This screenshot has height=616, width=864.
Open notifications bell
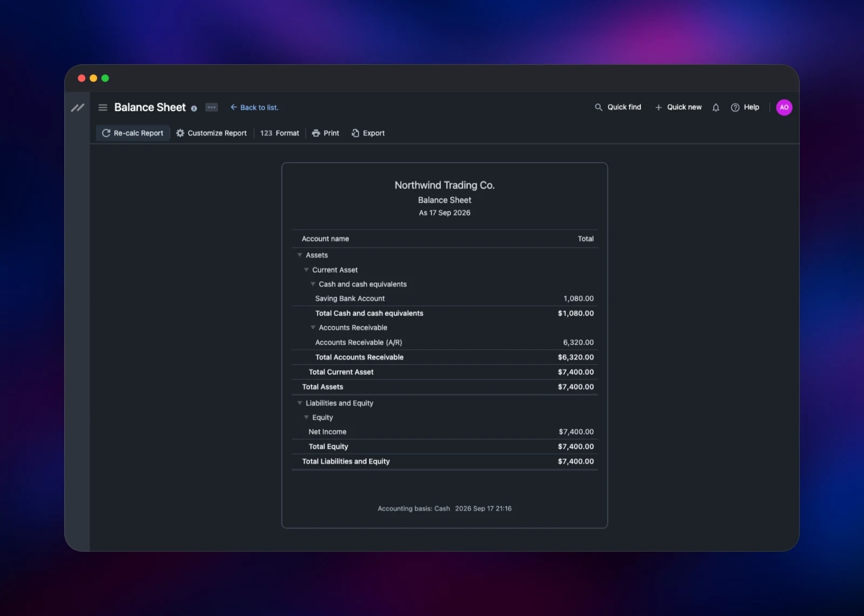click(715, 107)
